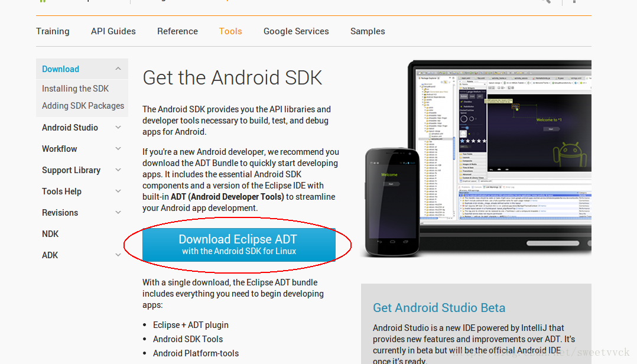Click Support Library sidebar item
The height and width of the screenshot is (364, 637).
pyautogui.click(x=71, y=170)
